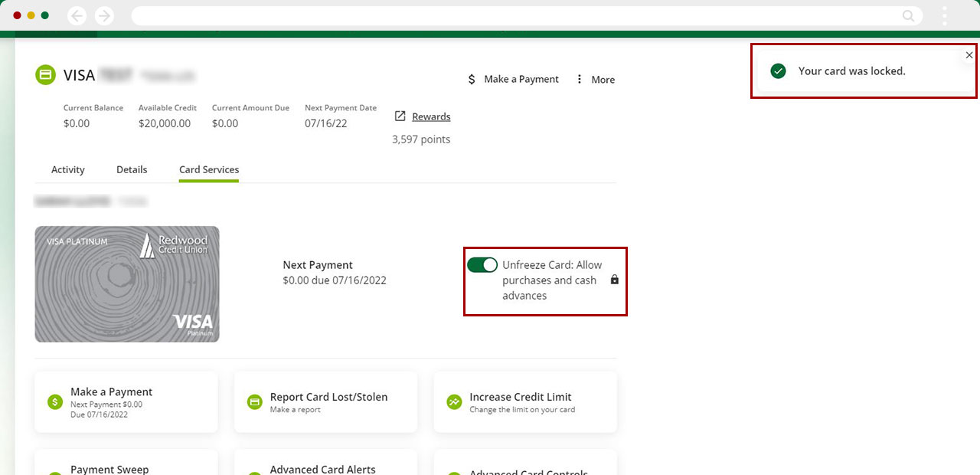Image resolution: width=980 pixels, height=475 pixels.
Task: Open Report Card Lost/Stolen tile
Action: pyautogui.click(x=325, y=402)
